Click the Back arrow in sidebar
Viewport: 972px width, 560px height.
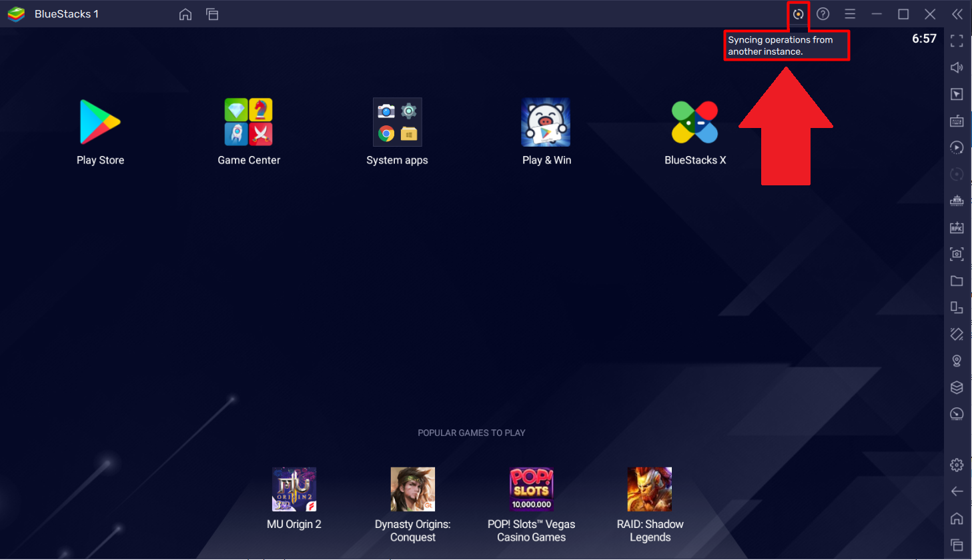[x=957, y=491]
